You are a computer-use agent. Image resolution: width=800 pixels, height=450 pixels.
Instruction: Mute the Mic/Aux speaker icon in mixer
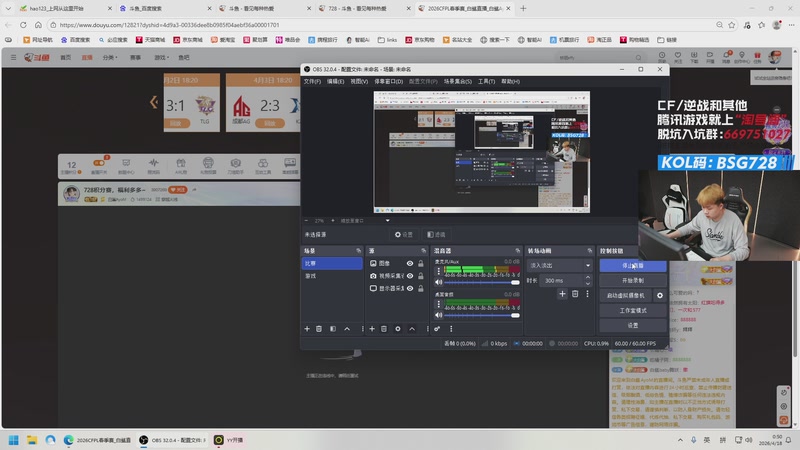(438, 282)
